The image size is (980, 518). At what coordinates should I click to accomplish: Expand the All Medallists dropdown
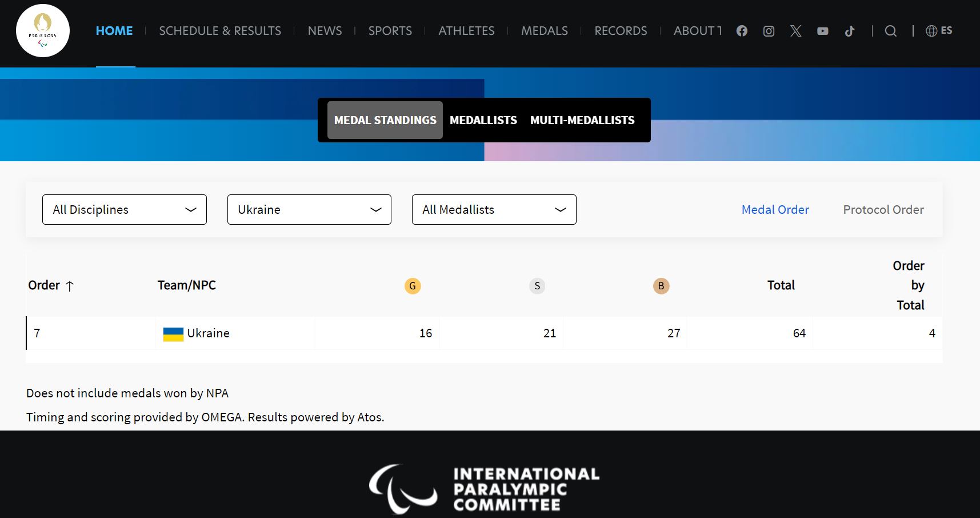coord(494,210)
